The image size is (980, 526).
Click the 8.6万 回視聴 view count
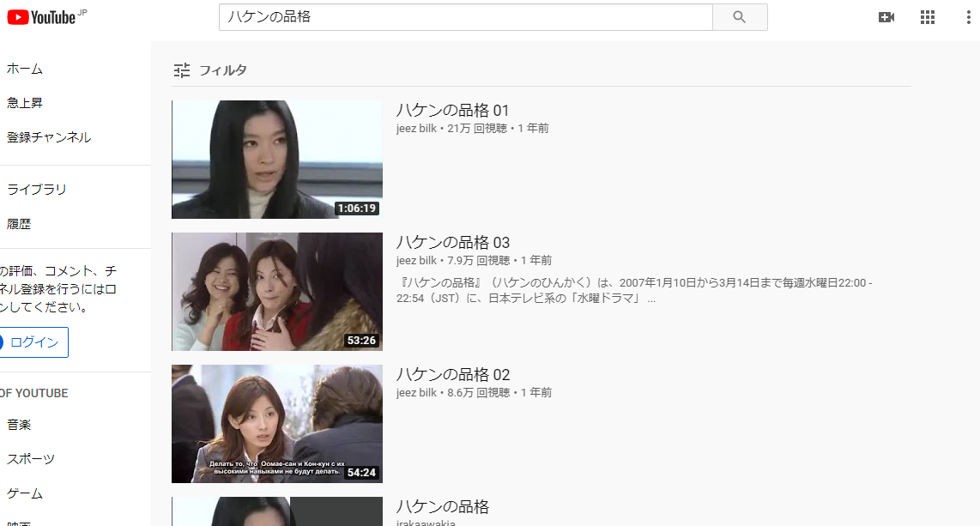pos(479,392)
